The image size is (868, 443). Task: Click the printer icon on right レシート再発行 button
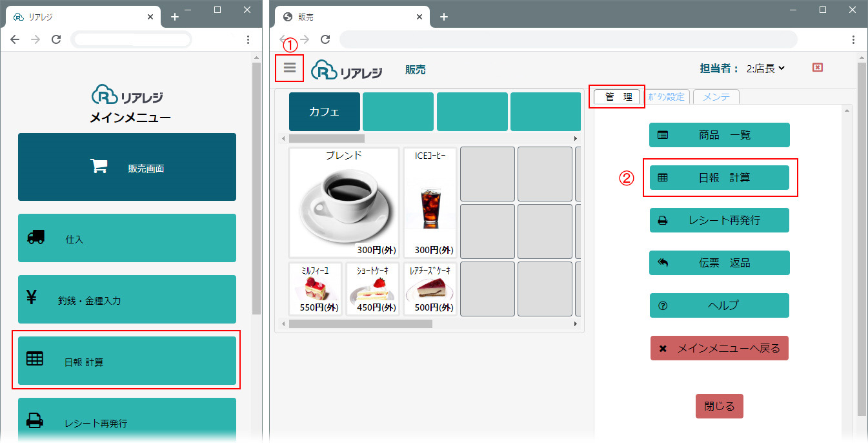pyautogui.click(x=662, y=220)
